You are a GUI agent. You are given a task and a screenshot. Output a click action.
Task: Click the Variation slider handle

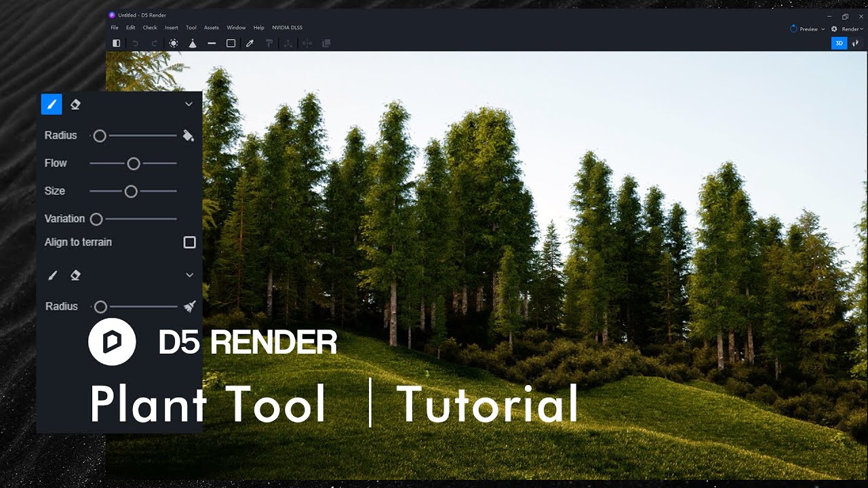[96, 219]
